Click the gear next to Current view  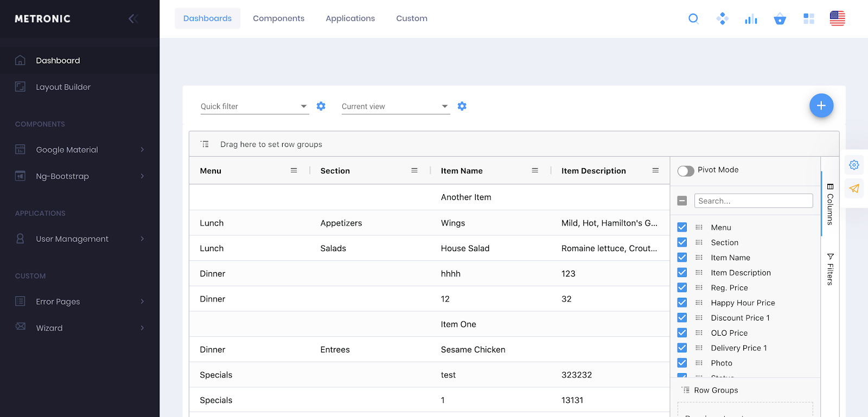pyautogui.click(x=462, y=106)
